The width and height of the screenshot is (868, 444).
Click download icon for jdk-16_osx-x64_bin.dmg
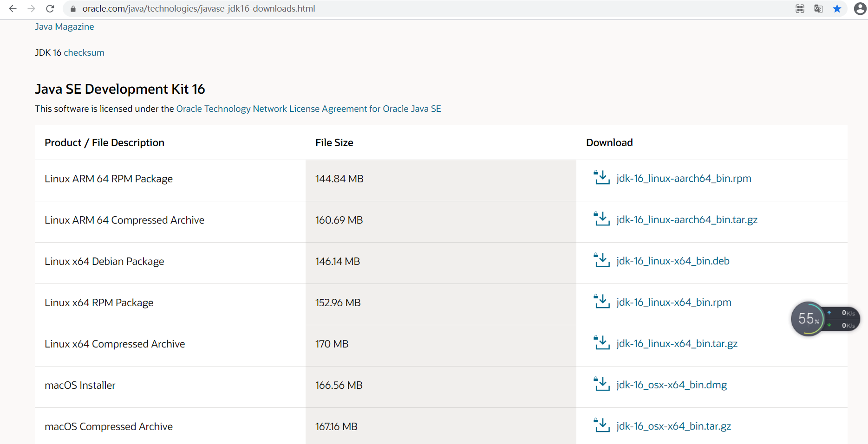(602, 384)
